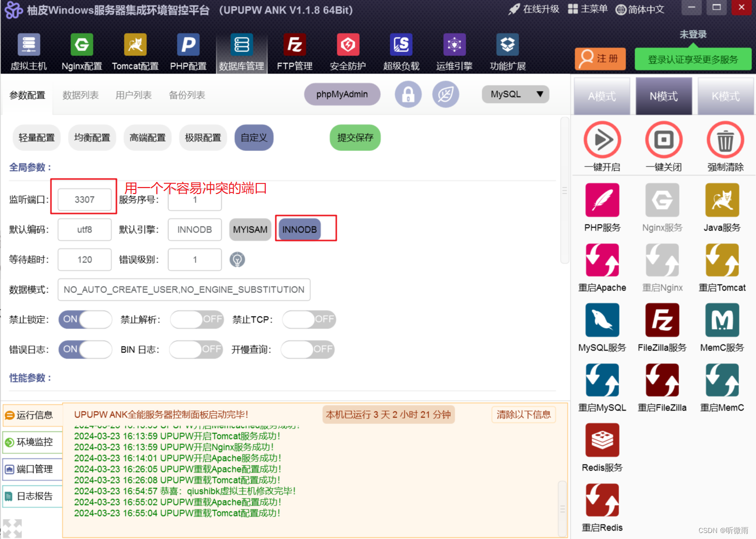Toggle MySQL服务 dolphin icon
The width and height of the screenshot is (756, 539).
602,320
